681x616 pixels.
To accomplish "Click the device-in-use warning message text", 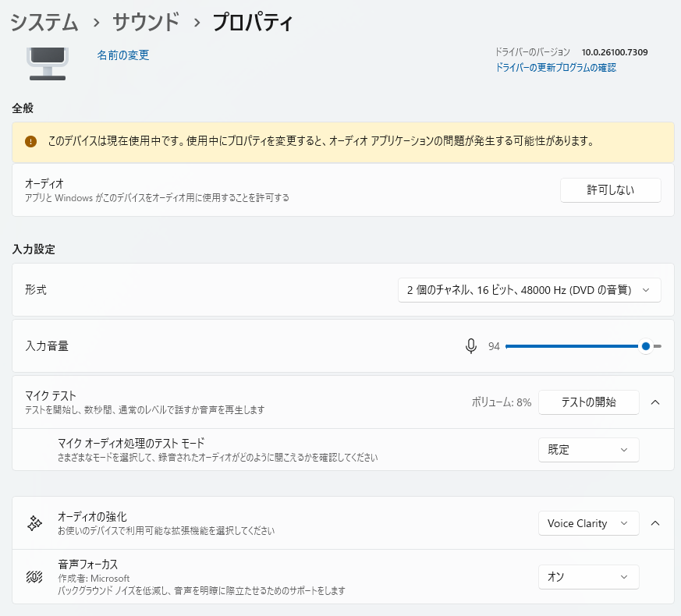I will coord(321,142).
